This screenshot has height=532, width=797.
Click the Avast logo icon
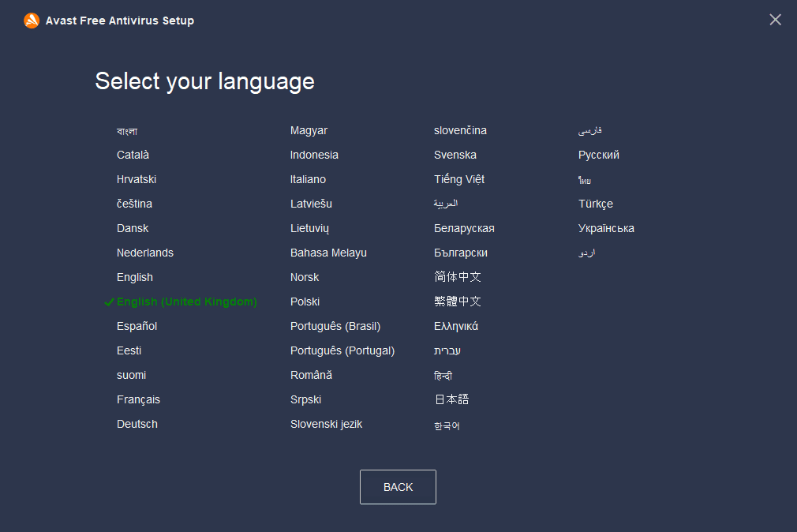click(32, 21)
